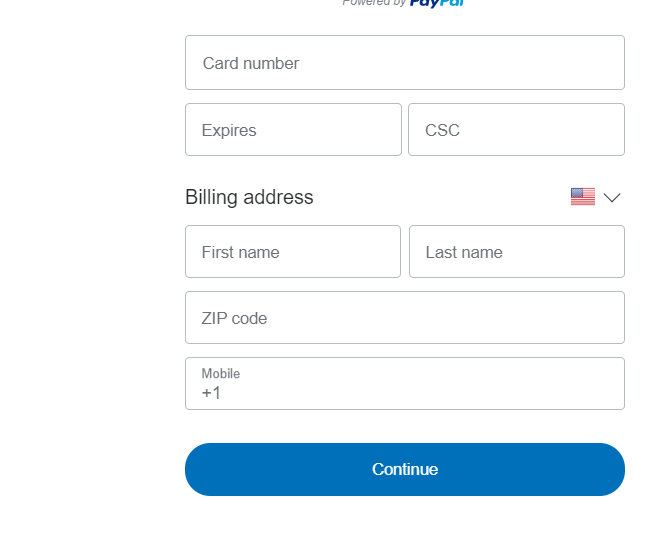Click the US flag country icon
665x535 pixels.
(582, 197)
